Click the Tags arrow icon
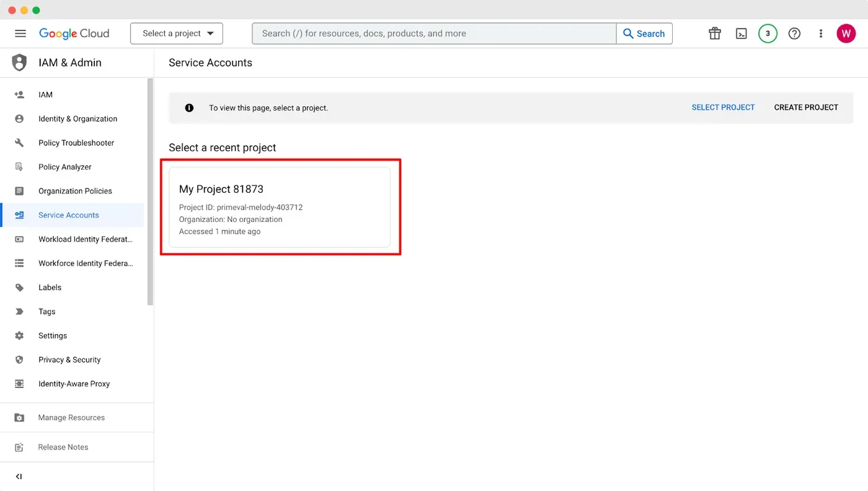Screen dimensions: 868x491 click(19, 312)
